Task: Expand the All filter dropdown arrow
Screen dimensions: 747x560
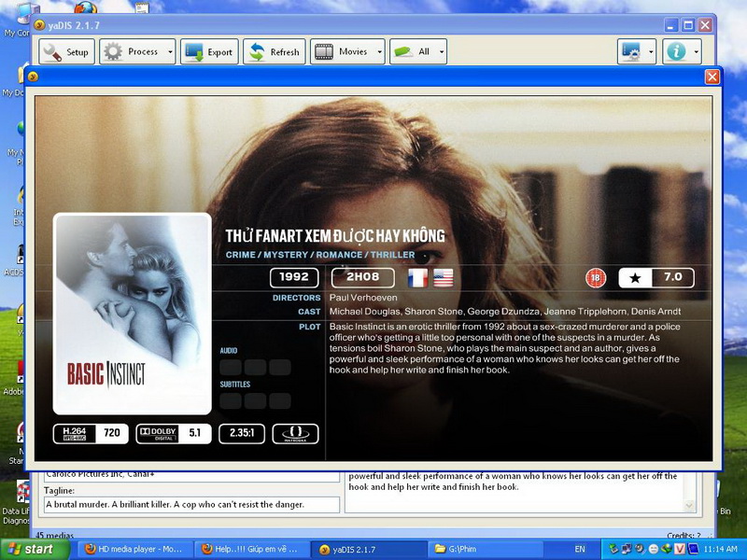Action: 442,52
